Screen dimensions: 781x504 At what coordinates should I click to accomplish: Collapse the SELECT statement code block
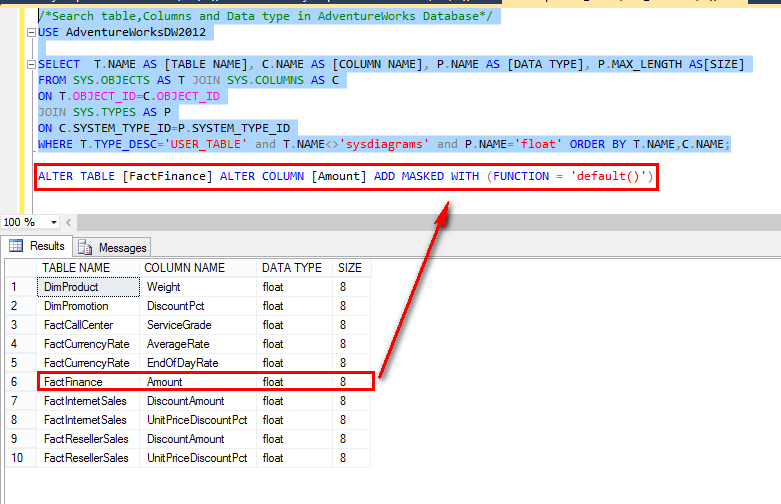pos(31,64)
